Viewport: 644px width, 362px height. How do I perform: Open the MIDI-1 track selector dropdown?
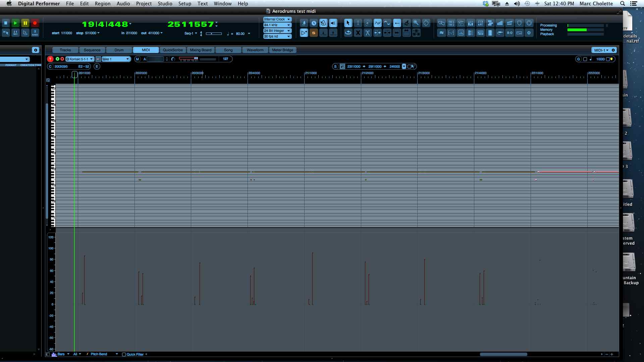coord(601,50)
